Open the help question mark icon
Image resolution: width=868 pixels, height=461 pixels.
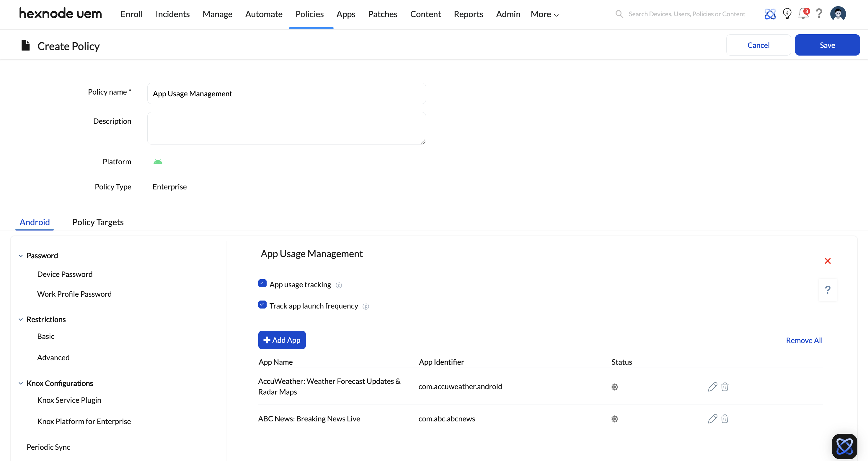click(x=820, y=14)
